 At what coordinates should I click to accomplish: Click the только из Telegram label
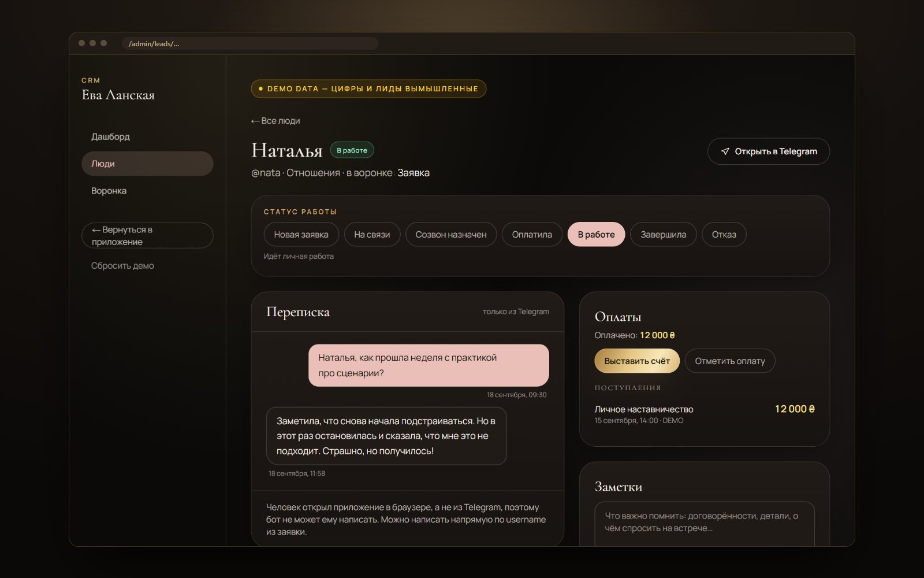[x=516, y=312]
